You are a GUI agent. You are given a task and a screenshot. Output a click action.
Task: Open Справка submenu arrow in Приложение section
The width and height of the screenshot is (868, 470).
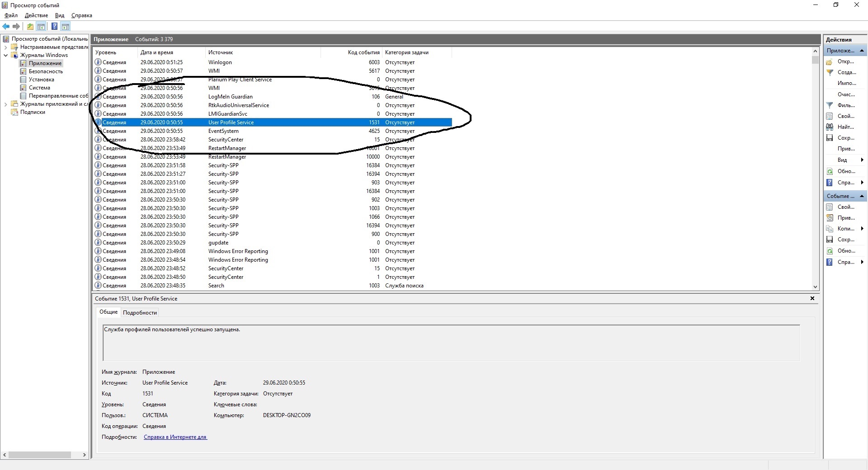pos(862,183)
